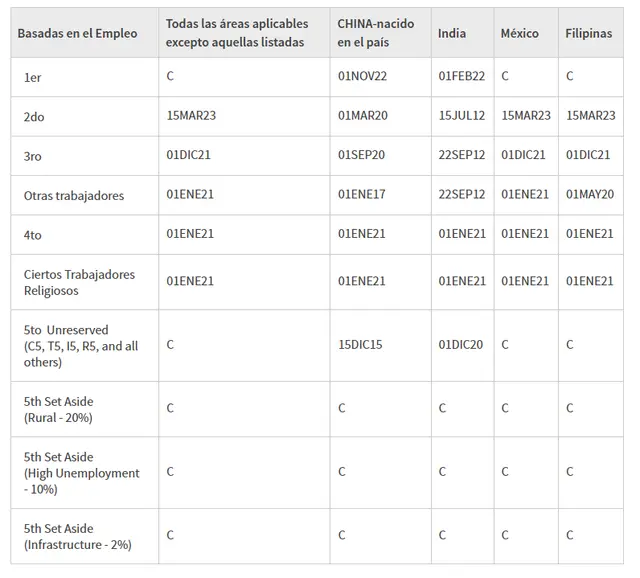Click the India column header

(452, 34)
